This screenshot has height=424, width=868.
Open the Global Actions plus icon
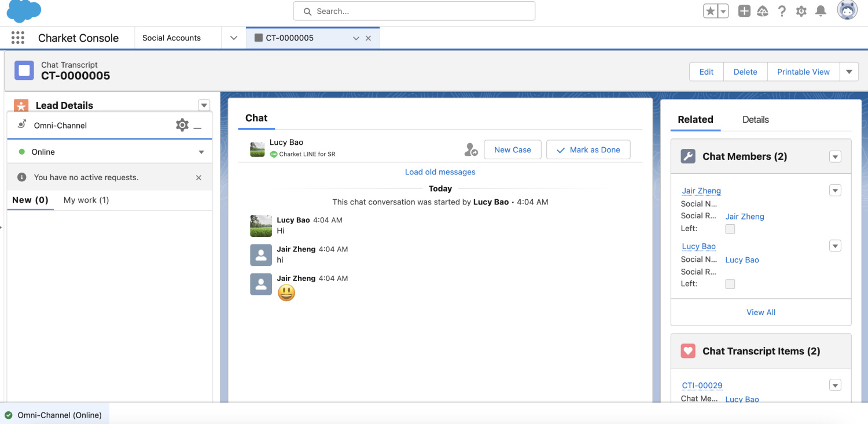[x=744, y=11]
